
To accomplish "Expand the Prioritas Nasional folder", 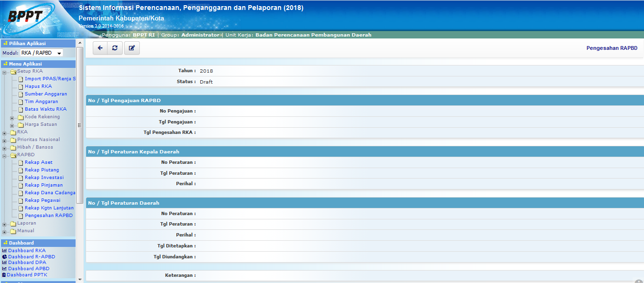I will click(x=4, y=140).
